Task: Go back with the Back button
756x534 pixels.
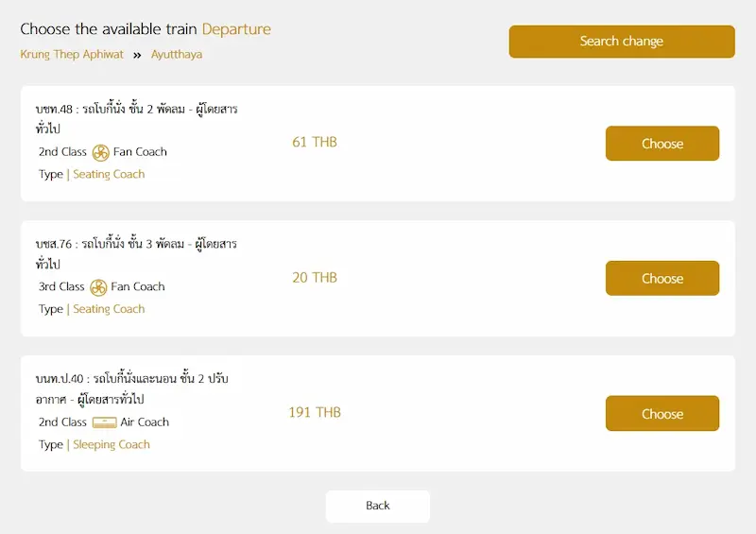Action: [x=377, y=506]
